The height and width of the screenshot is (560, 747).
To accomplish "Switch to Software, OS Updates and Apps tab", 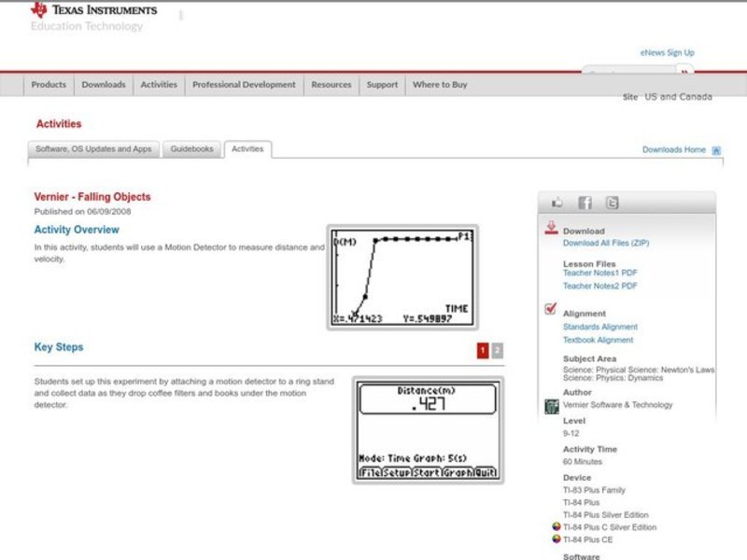I will pyautogui.click(x=93, y=149).
